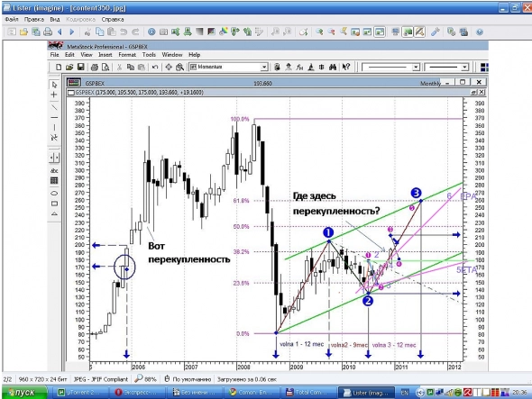Open the Справка menu in Lister
Screen dimensions: 532x399
tap(113, 19)
